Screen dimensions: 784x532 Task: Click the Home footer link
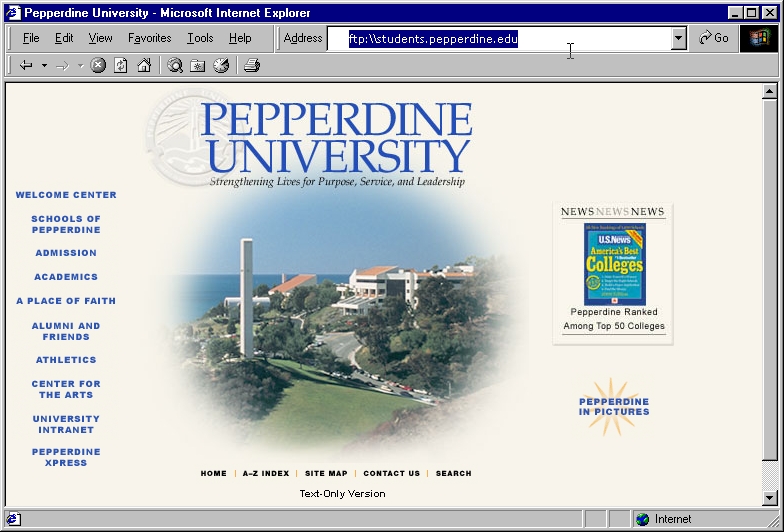pos(214,474)
